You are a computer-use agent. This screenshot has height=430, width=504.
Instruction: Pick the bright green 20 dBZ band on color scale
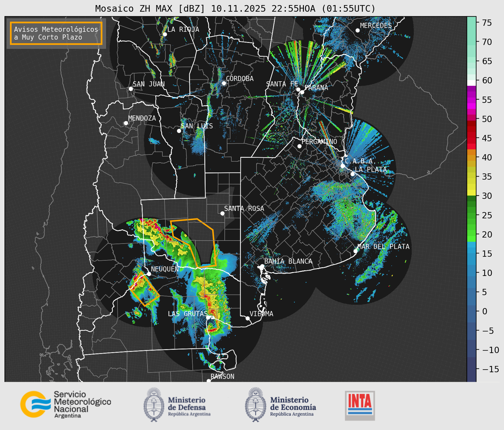point(471,234)
